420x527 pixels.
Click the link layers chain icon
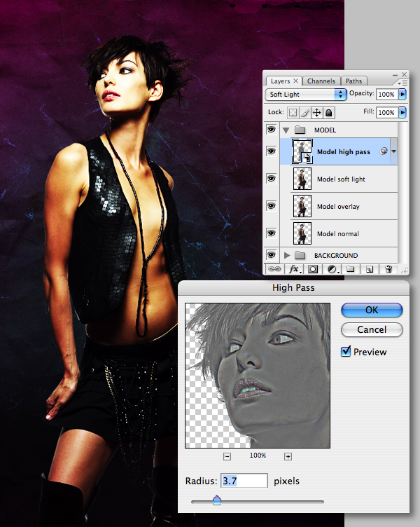pos(274,269)
